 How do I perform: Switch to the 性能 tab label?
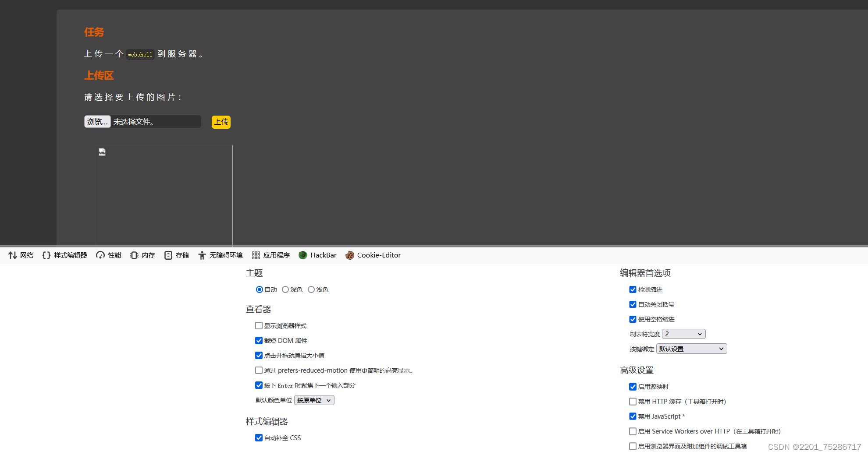114,255
